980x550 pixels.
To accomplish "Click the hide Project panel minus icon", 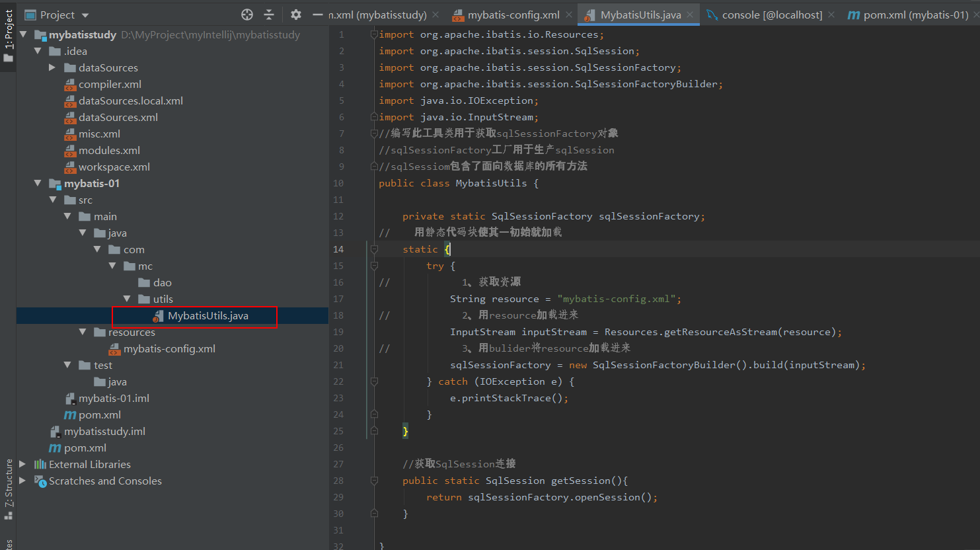I will click(318, 15).
